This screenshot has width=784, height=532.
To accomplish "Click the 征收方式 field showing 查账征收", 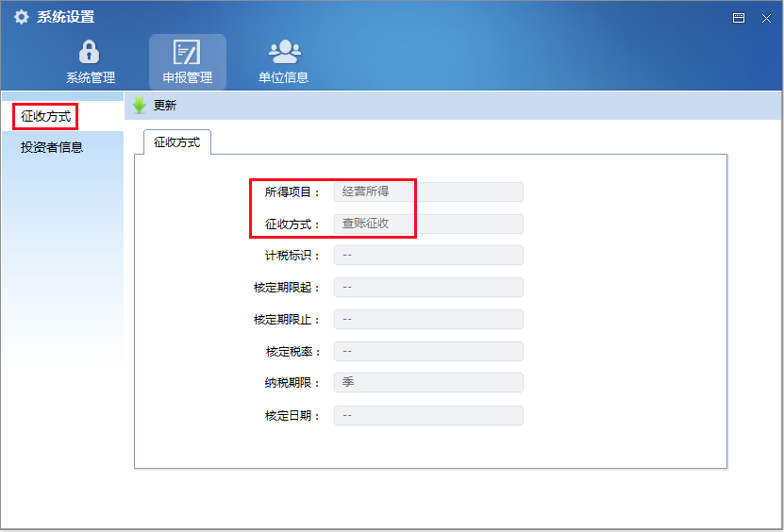I will 428,224.
